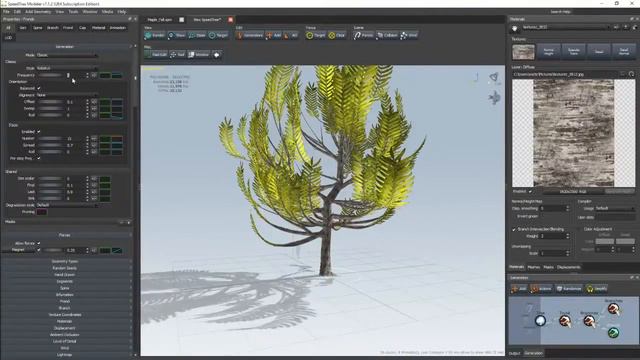Toggle the Enabled checkbox under the texture preview
Screen dimensions: 640x360
click(x=530, y=191)
